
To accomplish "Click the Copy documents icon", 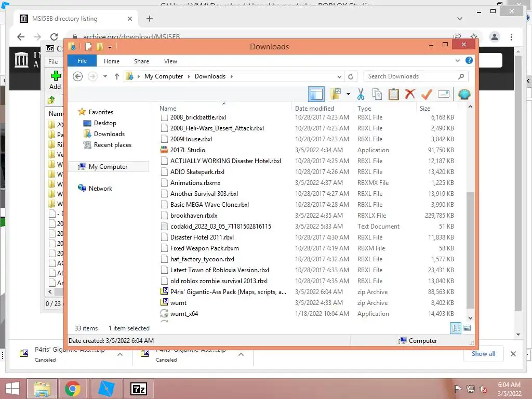I will pyautogui.click(x=377, y=94).
